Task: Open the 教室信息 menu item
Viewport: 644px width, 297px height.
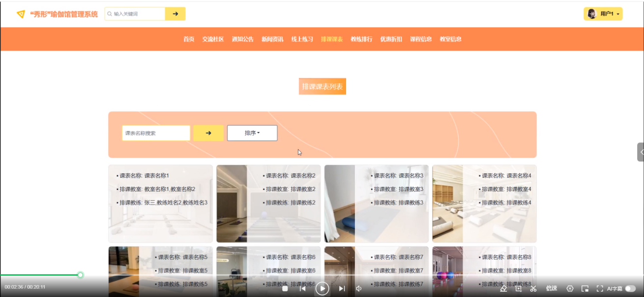Action: [x=450, y=39]
